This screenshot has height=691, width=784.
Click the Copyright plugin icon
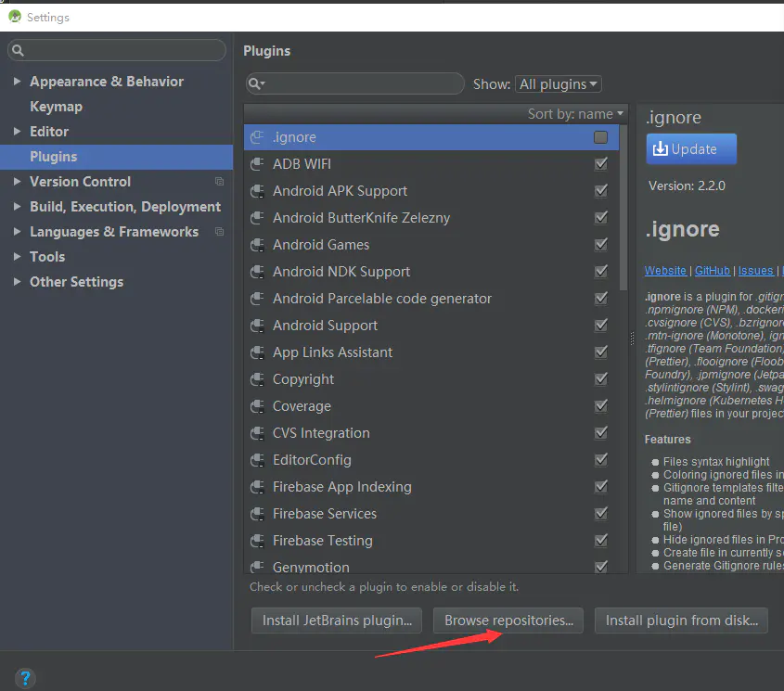pos(257,379)
